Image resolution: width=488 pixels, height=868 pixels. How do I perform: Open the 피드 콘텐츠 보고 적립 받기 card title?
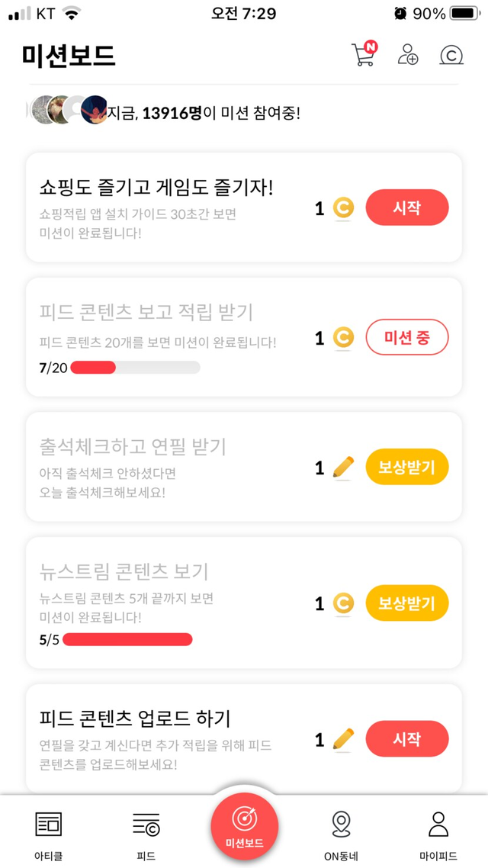[x=146, y=312]
